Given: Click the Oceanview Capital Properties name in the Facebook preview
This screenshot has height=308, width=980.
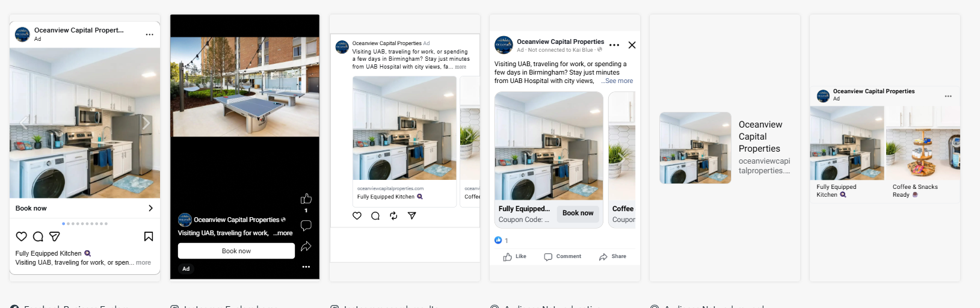Looking at the screenshot, I should click(561, 42).
